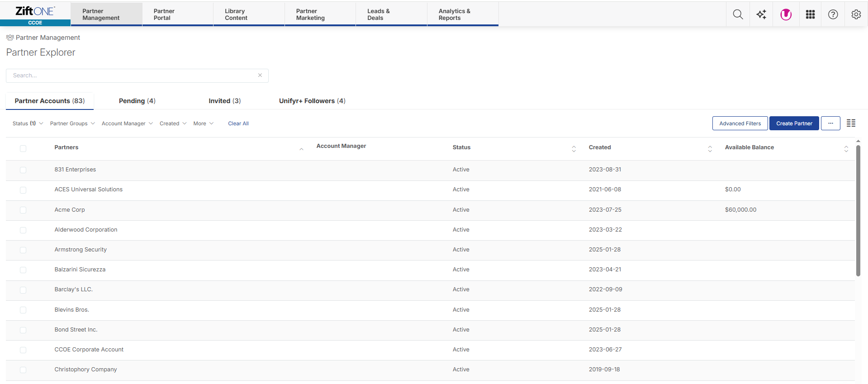
Task: Click the vertical scrollbar of the partner table
Action: pos(858,210)
